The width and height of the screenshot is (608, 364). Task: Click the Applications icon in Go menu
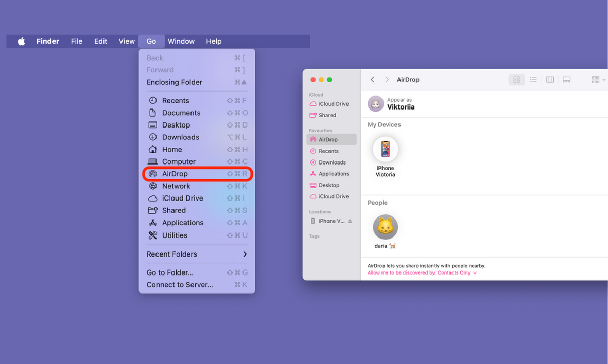(x=153, y=223)
